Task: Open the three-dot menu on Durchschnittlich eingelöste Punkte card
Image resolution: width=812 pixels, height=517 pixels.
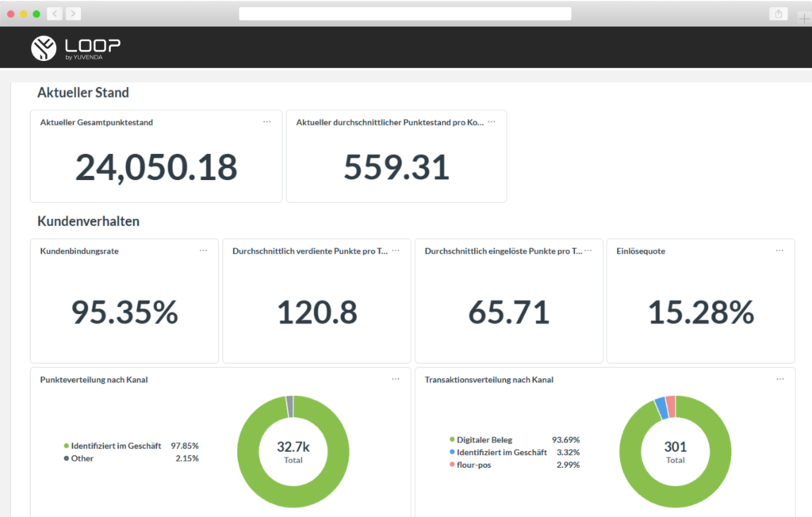Action: (x=588, y=251)
